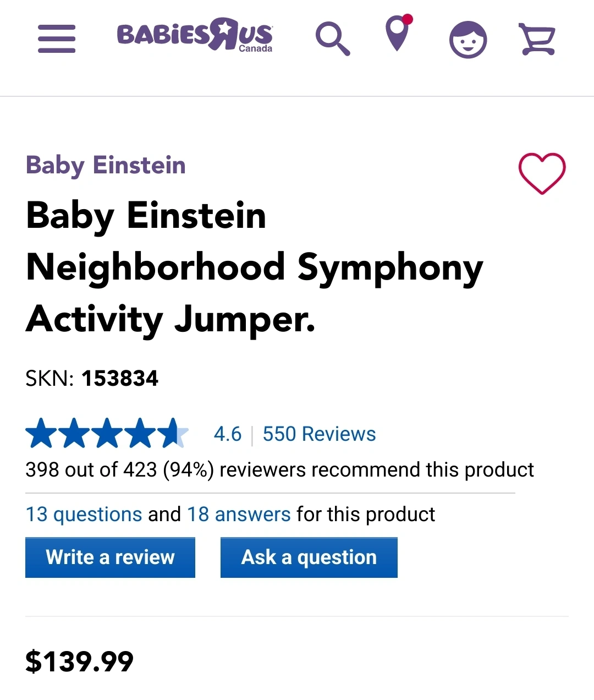Open the 13 questions link
This screenshot has width=594, height=700.
(84, 515)
